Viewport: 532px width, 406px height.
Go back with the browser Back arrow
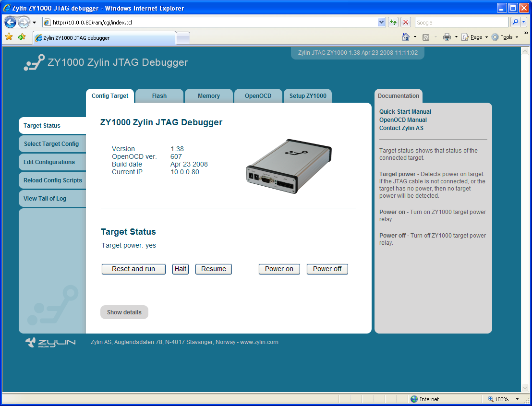(x=10, y=23)
